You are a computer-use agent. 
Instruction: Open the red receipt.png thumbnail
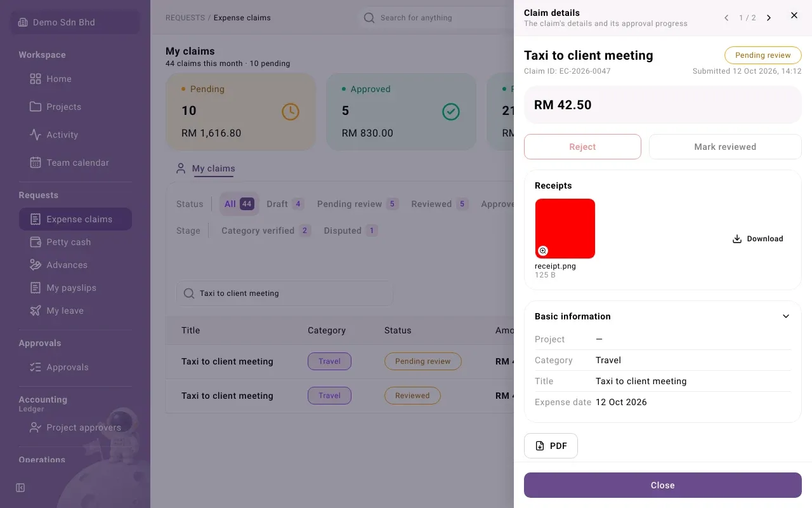[565, 229]
